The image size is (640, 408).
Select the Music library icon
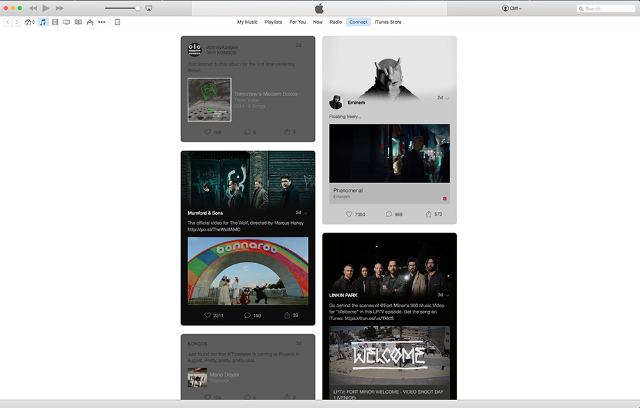43,22
